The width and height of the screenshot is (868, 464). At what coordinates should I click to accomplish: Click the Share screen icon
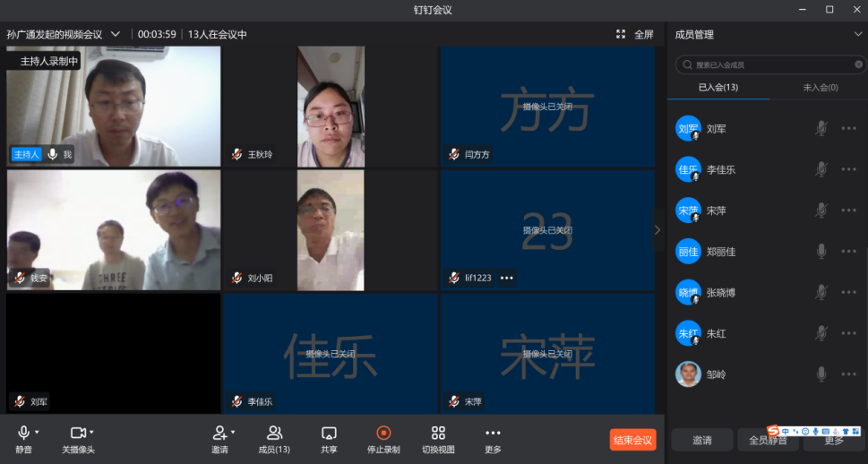(329, 434)
